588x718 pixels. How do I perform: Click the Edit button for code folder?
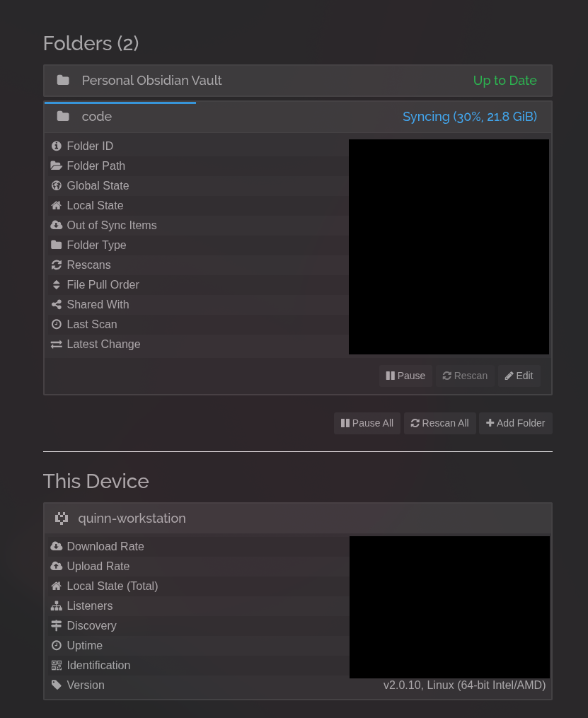(x=519, y=376)
